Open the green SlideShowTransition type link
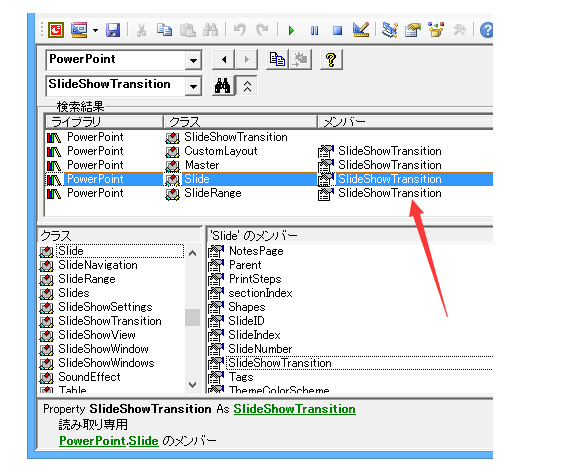The height and width of the screenshot is (474, 566). (x=295, y=409)
